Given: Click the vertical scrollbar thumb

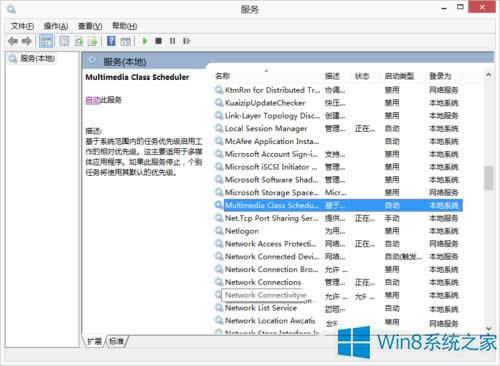Looking at the screenshot, I should [489, 178].
